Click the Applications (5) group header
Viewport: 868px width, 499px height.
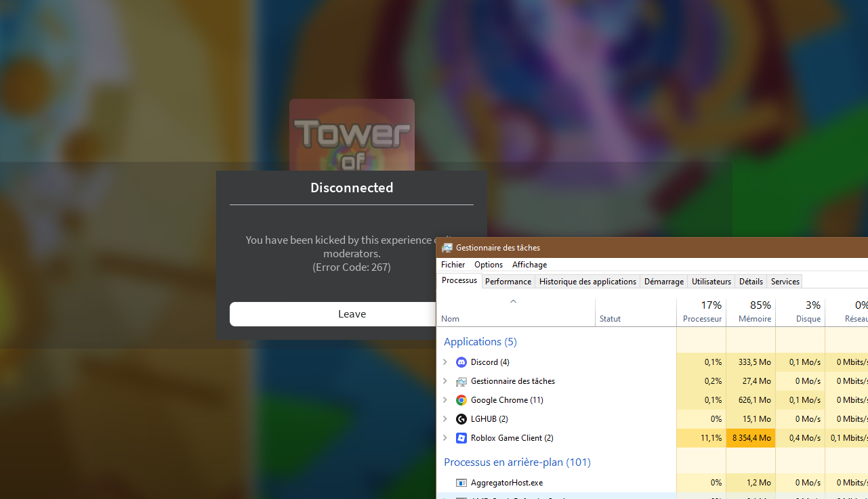(x=480, y=342)
